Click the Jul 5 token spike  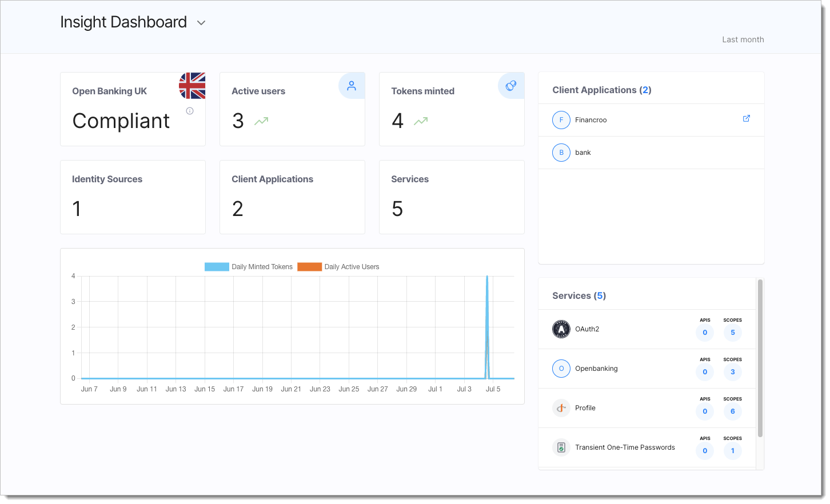click(487, 327)
